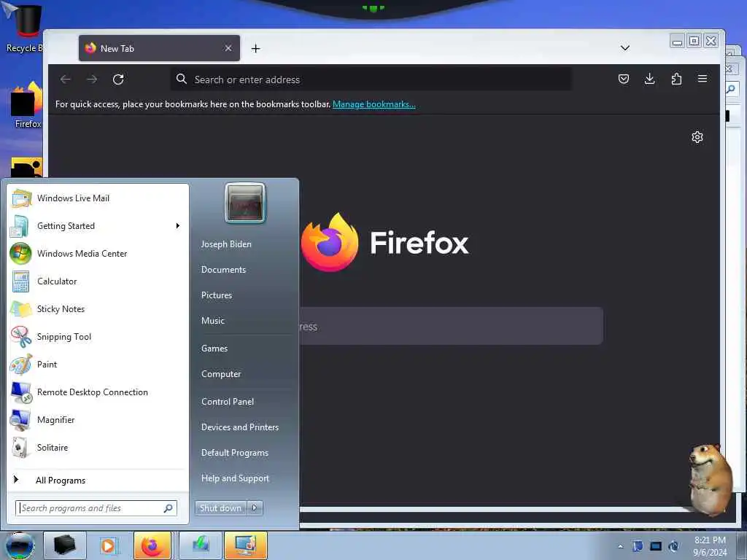Click the new tab page search box
Viewport: 747px width, 560px height.
451,326
